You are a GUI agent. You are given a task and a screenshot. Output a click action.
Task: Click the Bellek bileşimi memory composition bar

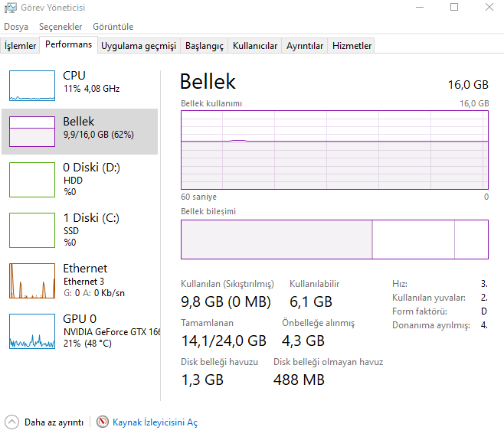[x=334, y=240]
